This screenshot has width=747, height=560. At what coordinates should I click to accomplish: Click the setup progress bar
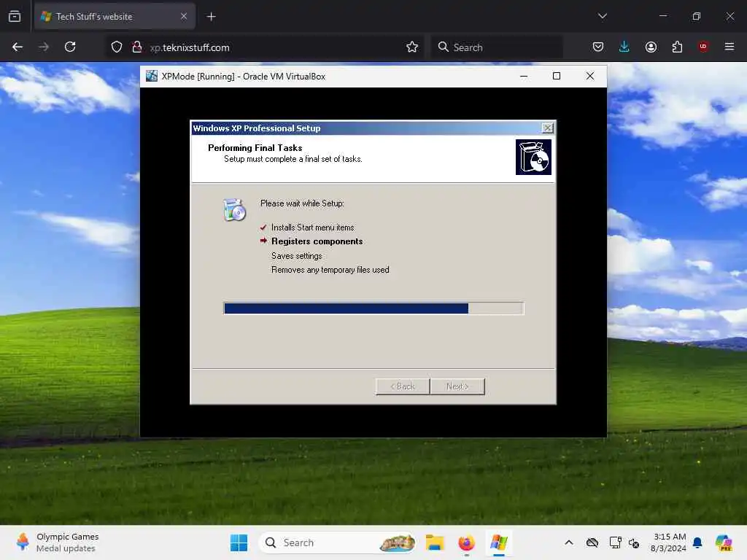(x=374, y=308)
